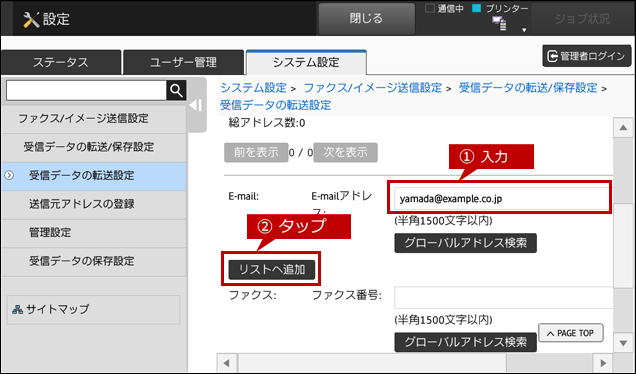Click the vertical scrollbar up arrow
The height and width of the screenshot is (374, 636).
coord(623,128)
